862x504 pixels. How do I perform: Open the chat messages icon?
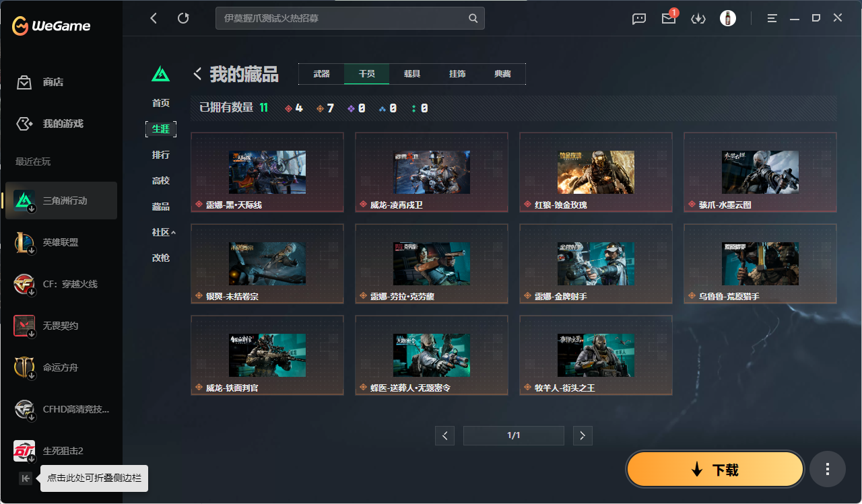639,19
